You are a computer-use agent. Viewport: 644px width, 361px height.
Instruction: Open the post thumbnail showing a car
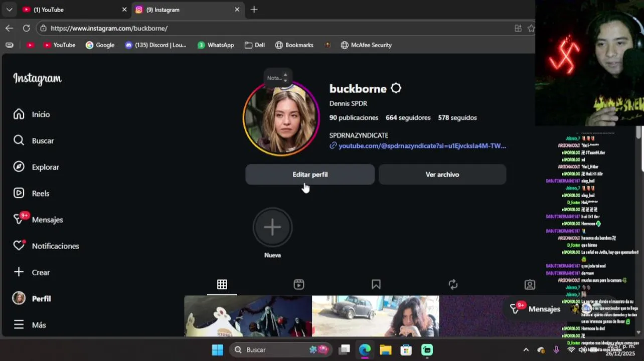[376, 316]
